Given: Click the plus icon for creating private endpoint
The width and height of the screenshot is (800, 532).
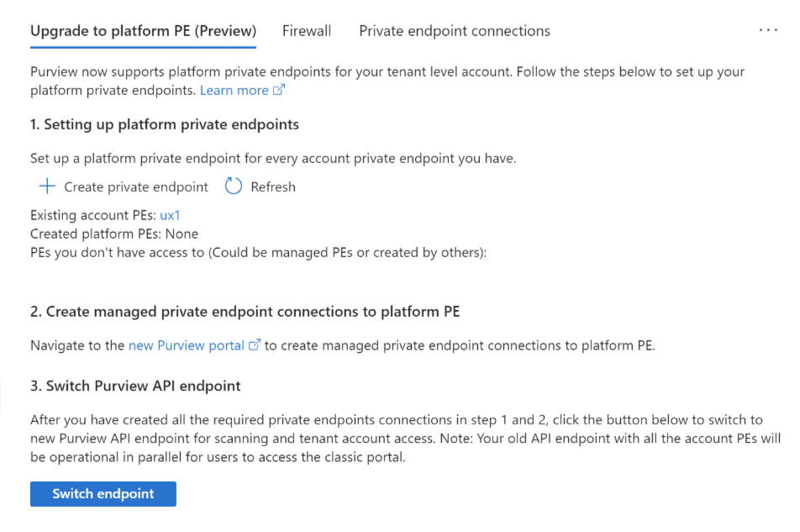Looking at the screenshot, I should click(x=47, y=187).
